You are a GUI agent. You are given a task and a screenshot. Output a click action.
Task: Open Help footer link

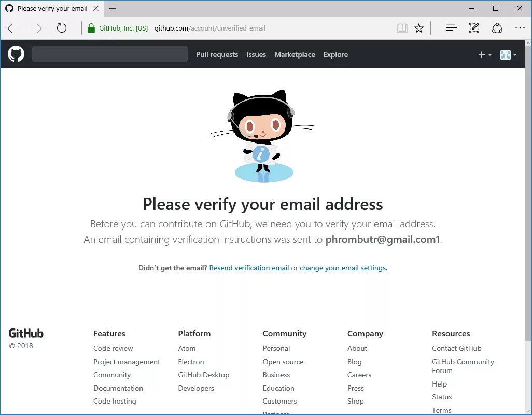pyautogui.click(x=439, y=384)
